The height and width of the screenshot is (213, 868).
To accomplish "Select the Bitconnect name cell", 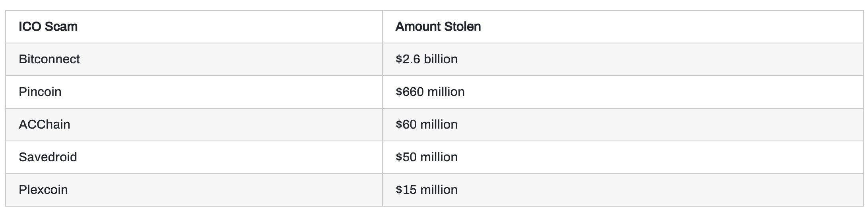I will (x=49, y=59).
